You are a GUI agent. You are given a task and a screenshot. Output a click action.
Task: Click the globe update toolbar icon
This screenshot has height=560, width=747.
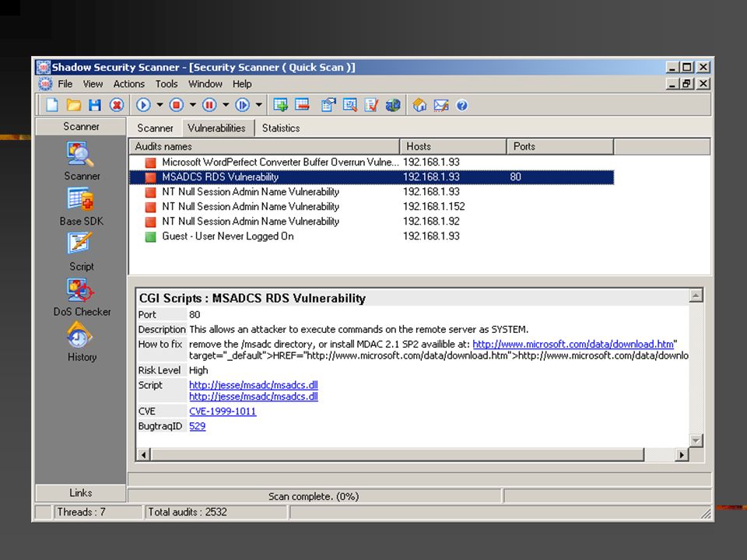coord(393,105)
